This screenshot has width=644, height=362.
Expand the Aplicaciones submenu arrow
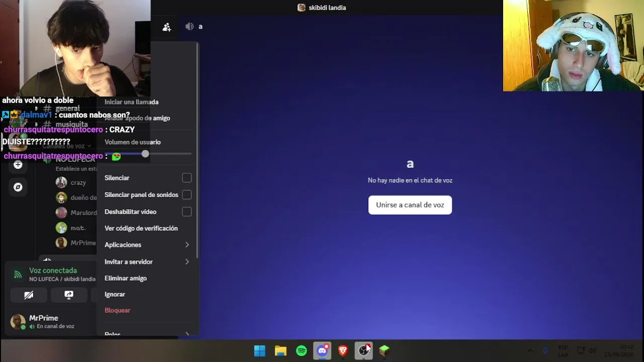tap(187, 245)
